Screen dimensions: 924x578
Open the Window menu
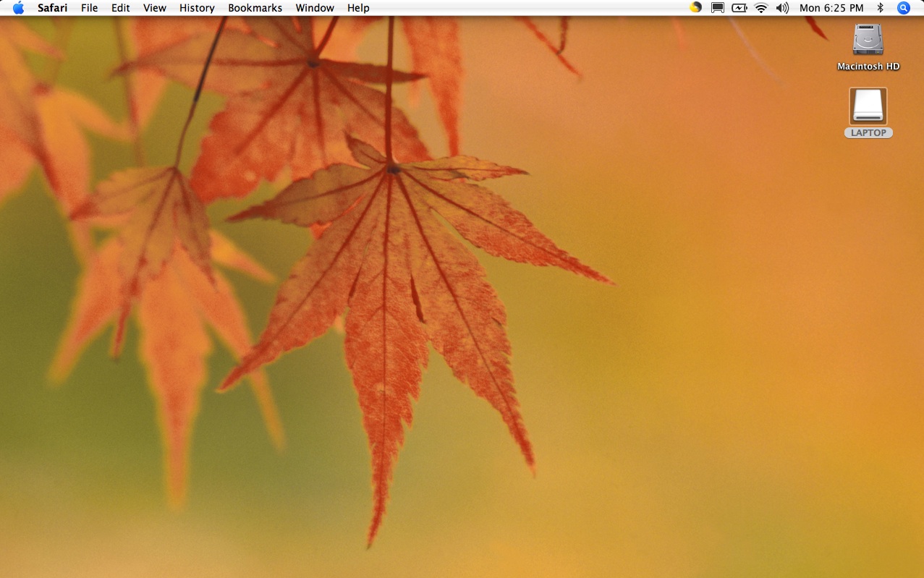tap(315, 8)
